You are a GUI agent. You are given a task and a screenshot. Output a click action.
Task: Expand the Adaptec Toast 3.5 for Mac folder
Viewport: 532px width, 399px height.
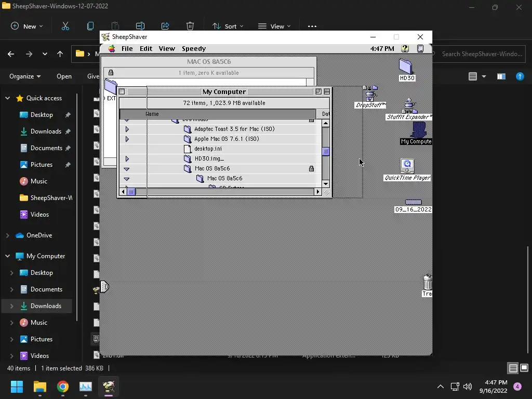pos(127,129)
